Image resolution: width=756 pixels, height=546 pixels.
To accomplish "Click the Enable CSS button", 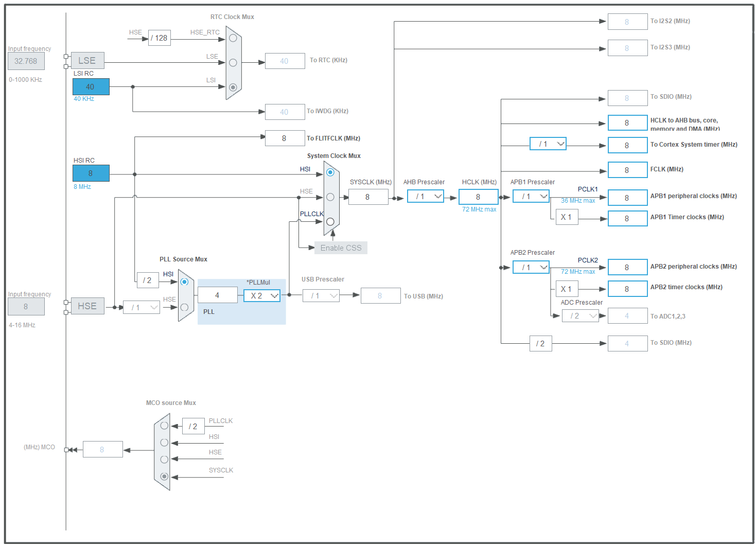I will point(341,248).
